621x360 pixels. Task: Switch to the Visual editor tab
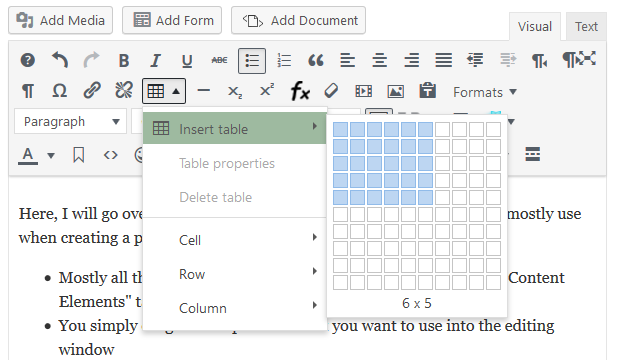click(535, 27)
